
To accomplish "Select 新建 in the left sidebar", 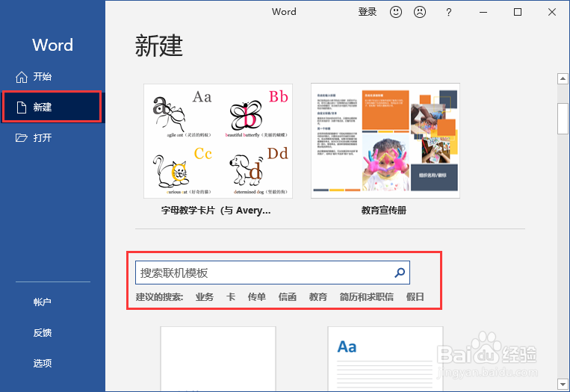I will click(x=52, y=108).
